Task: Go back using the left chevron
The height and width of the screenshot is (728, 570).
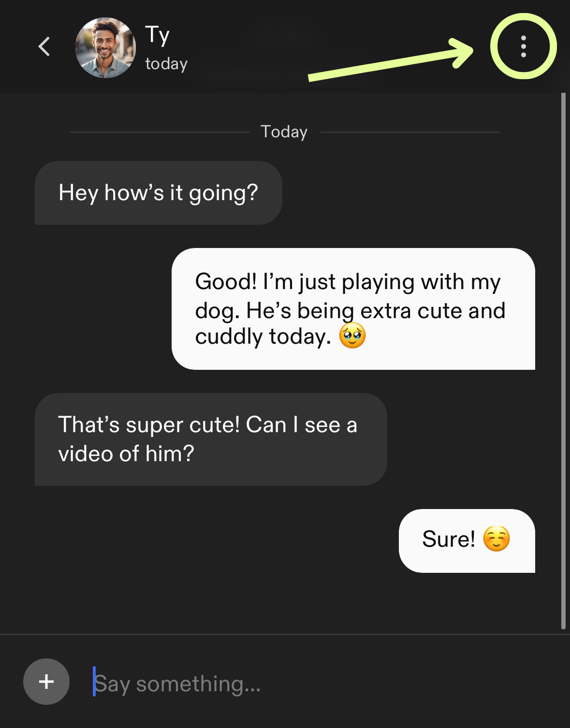Action: pyautogui.click(x=44, y=47)
